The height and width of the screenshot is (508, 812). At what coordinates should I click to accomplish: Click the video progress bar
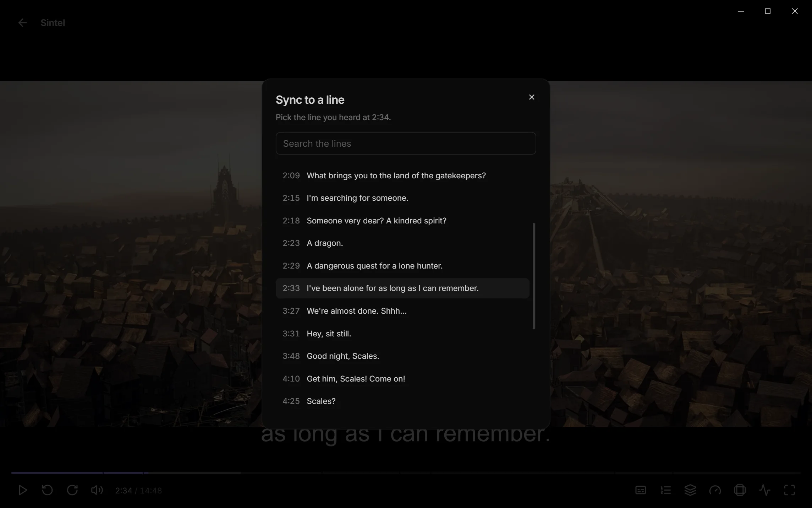406,473
